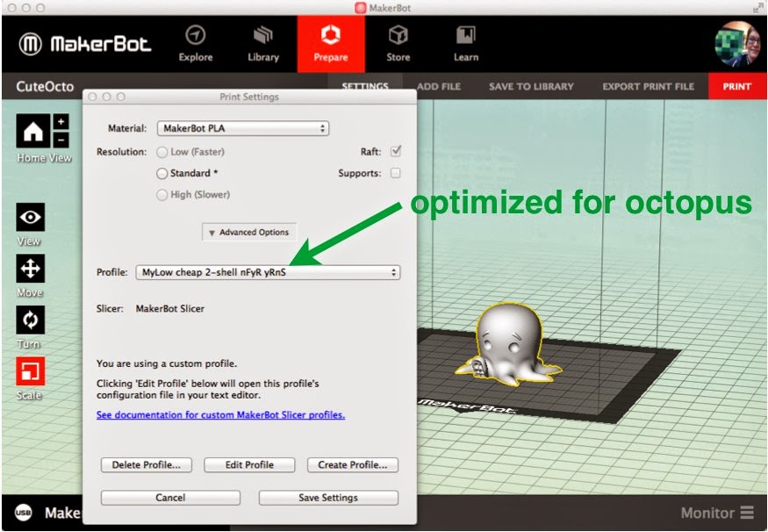This screenshot has height=532, width=768.
Task: Open the Profile dropdown
Action: (x=268, y=272)
